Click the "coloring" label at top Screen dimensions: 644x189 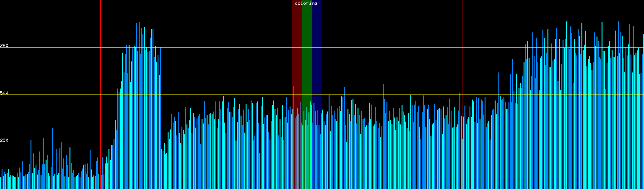(x=306, y=3)
